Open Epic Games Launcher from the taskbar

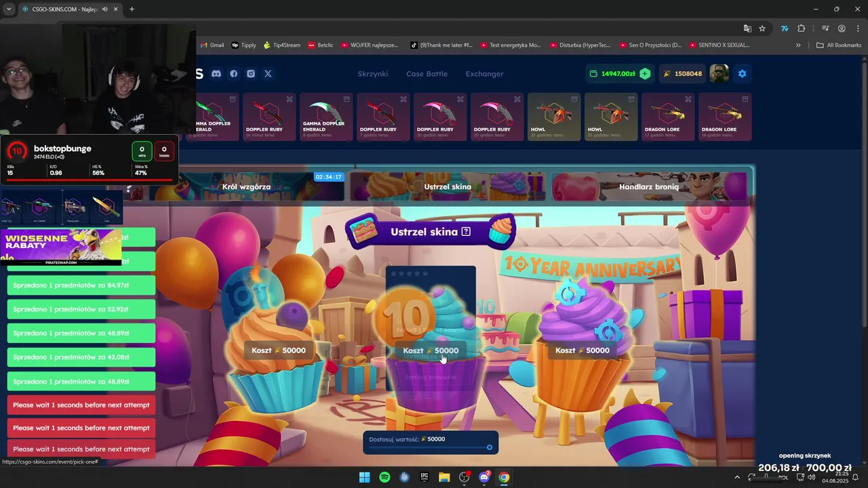(425, 477)
